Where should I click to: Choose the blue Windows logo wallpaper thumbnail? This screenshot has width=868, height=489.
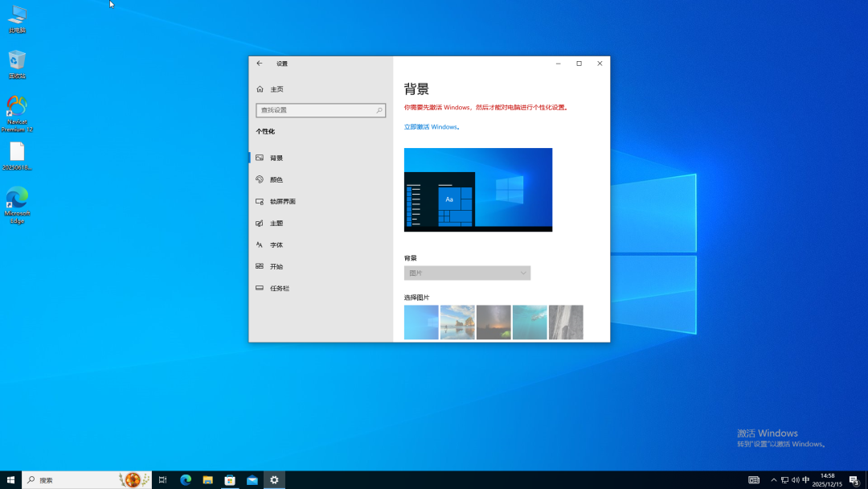click(421, 323)
